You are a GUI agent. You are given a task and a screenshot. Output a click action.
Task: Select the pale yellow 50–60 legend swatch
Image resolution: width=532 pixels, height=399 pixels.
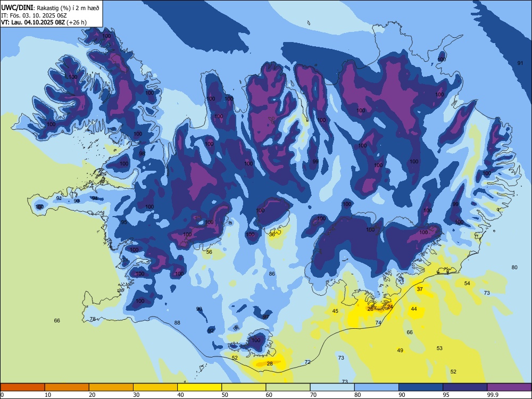tap(244, 387)
